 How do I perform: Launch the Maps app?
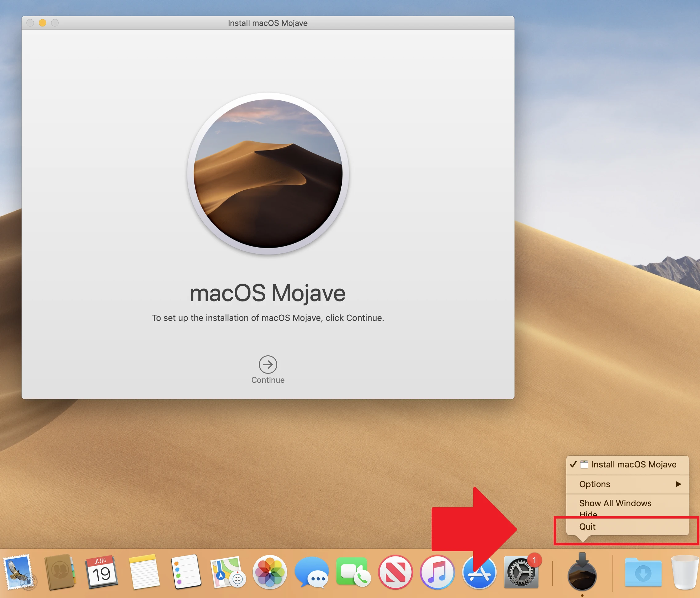coord(227,572)
